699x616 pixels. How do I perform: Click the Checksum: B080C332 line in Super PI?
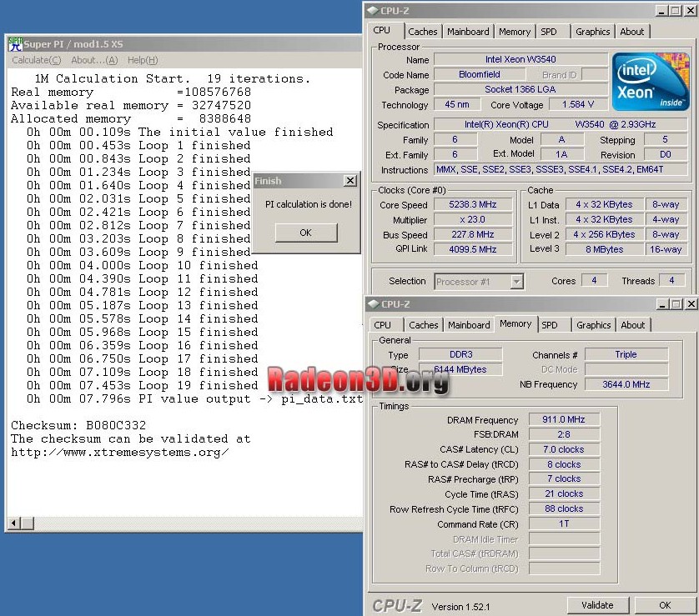(x=78, y=425)
